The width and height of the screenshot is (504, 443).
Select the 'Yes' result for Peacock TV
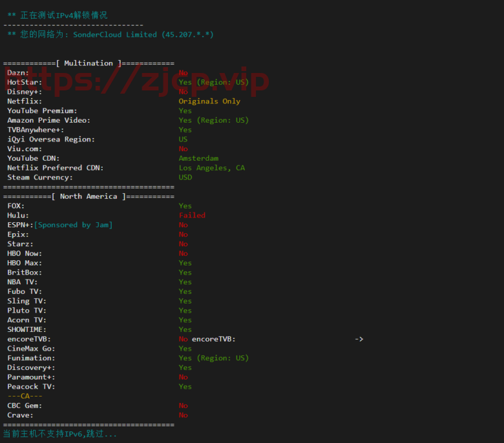tap(185, 386)
